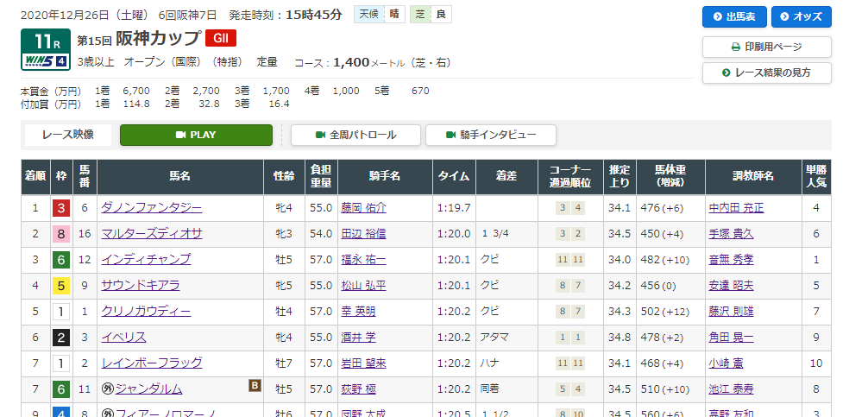Click pink frame number 8 swatch

[61, 234]
